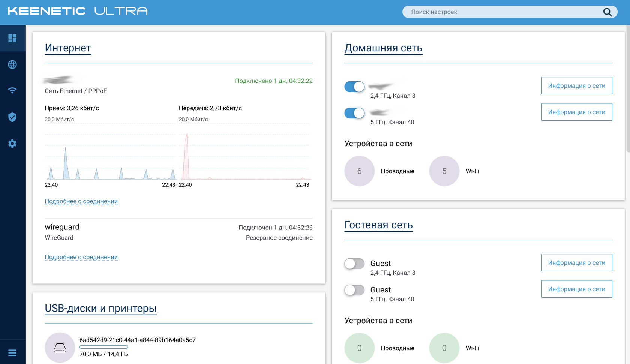
Task: Click disk ID 6ad542d9-21c0-44a1-a844-89b164a0a5c7
Action: (x=138, y=340)
